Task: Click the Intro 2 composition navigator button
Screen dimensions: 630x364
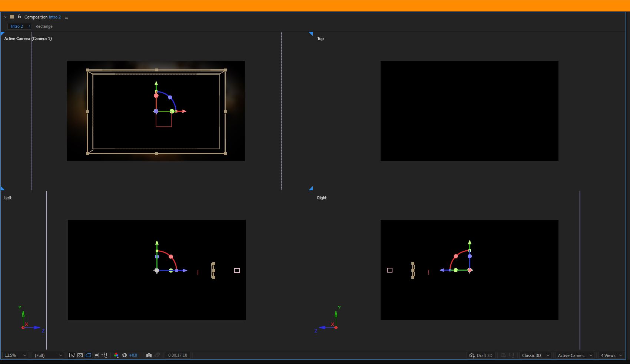Action: click(x=17, y=26)
